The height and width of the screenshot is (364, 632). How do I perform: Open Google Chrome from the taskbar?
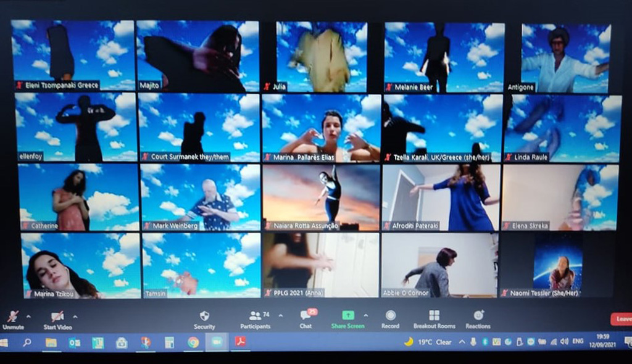[193, 342]
